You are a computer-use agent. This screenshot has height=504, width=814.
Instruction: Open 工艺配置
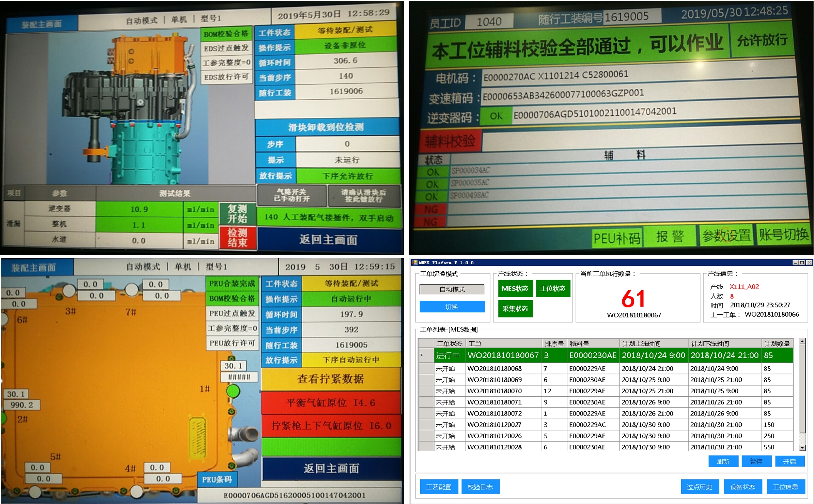pyautogui.click(x=438, y=487)
